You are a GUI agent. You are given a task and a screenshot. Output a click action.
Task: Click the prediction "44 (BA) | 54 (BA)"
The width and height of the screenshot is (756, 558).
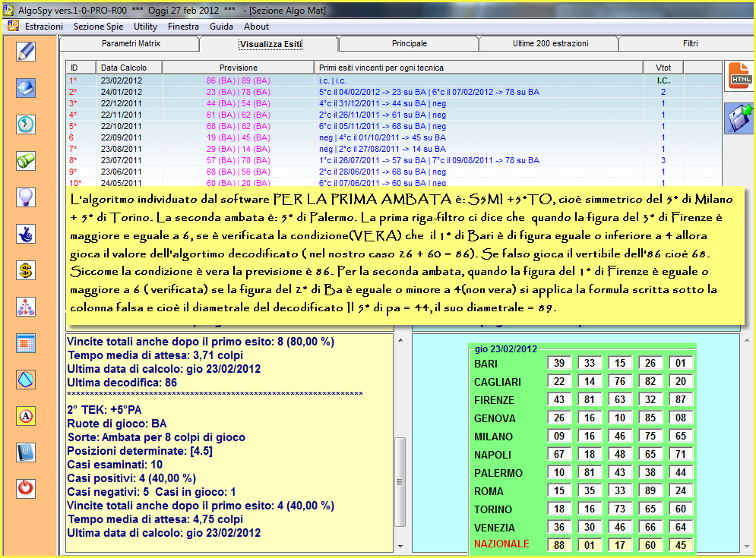click(238, 103)
